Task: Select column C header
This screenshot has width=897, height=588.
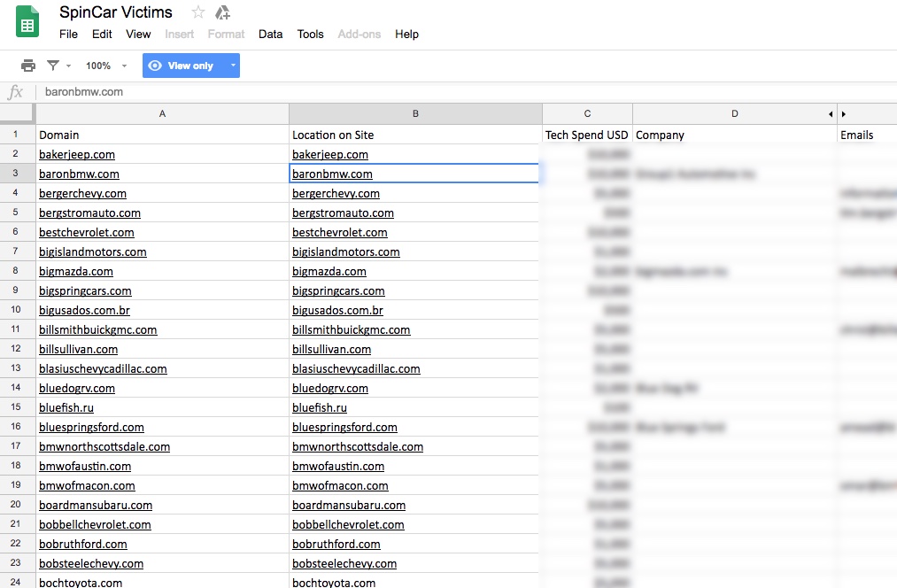Action: point(587,114)
